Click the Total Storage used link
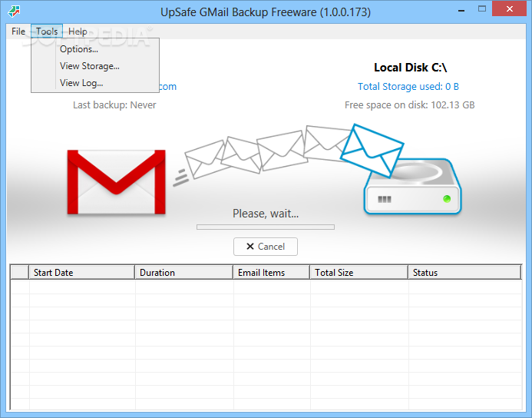Screen dimensions: 532x418 [x=408, y=87]
